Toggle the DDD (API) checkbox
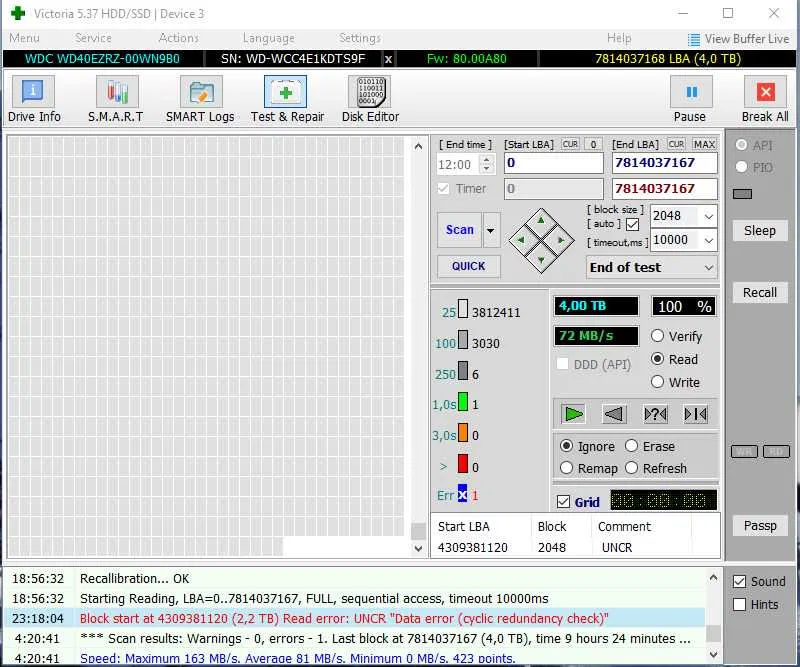Screen dimensions: 800x667 click(x=562, y=364)
